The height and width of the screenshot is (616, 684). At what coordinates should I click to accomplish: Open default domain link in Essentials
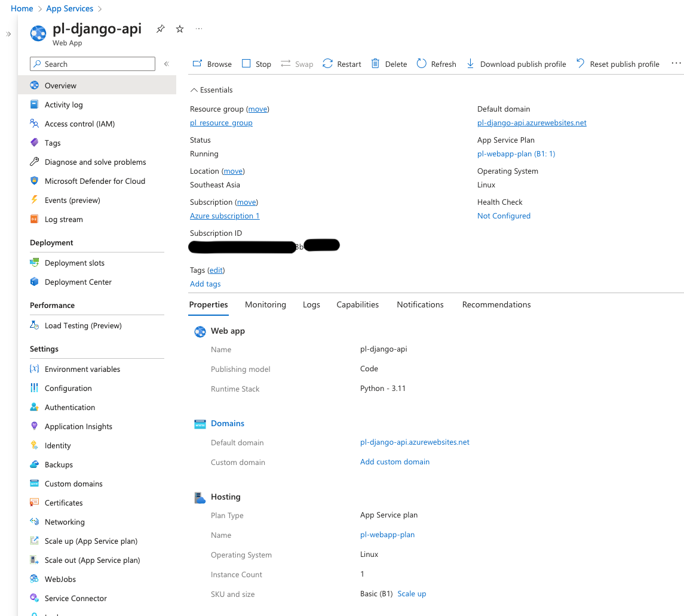pos(532,123)
